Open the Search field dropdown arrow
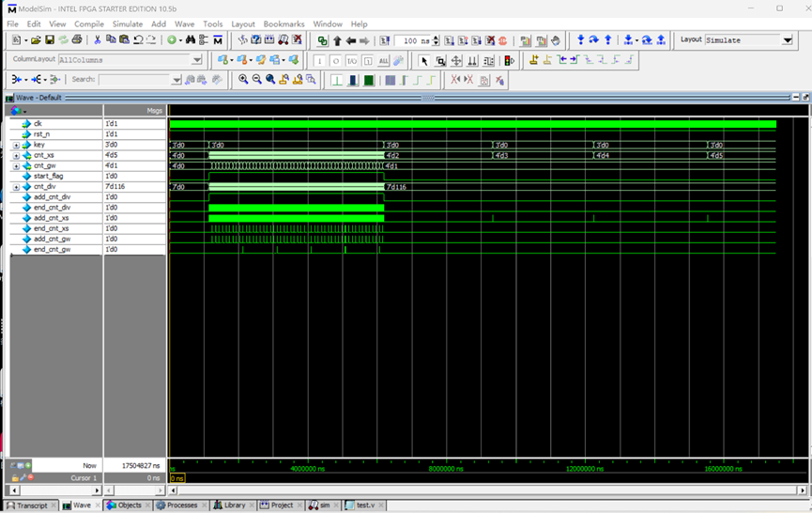Screen dimensions: 812x513 (x=176, y=80)
